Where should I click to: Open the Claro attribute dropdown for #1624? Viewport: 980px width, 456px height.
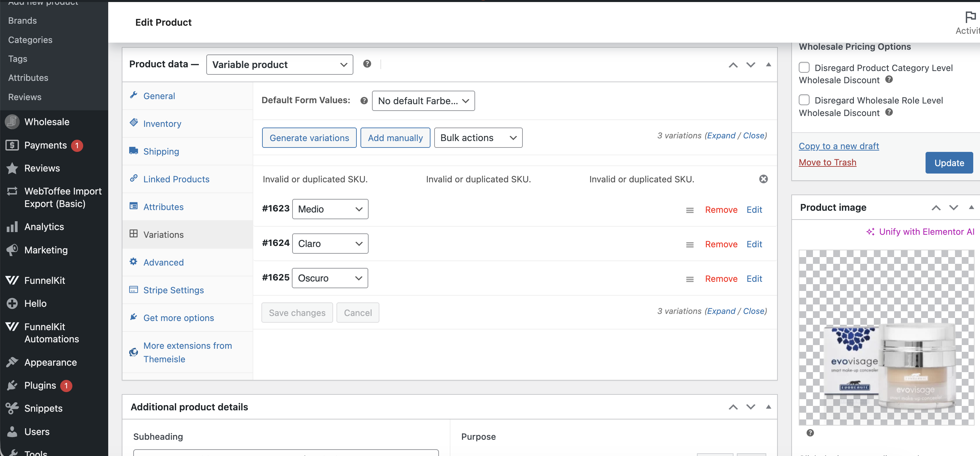(x=330, y=244)
